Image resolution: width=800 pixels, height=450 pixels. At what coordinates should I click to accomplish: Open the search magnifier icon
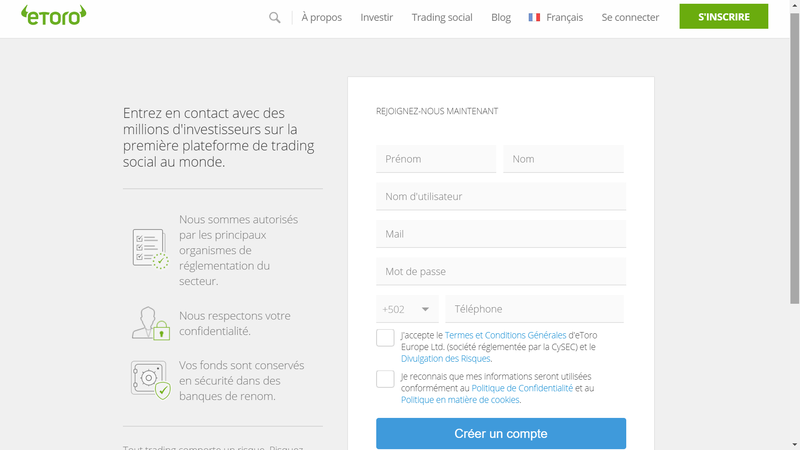(274, 17)
